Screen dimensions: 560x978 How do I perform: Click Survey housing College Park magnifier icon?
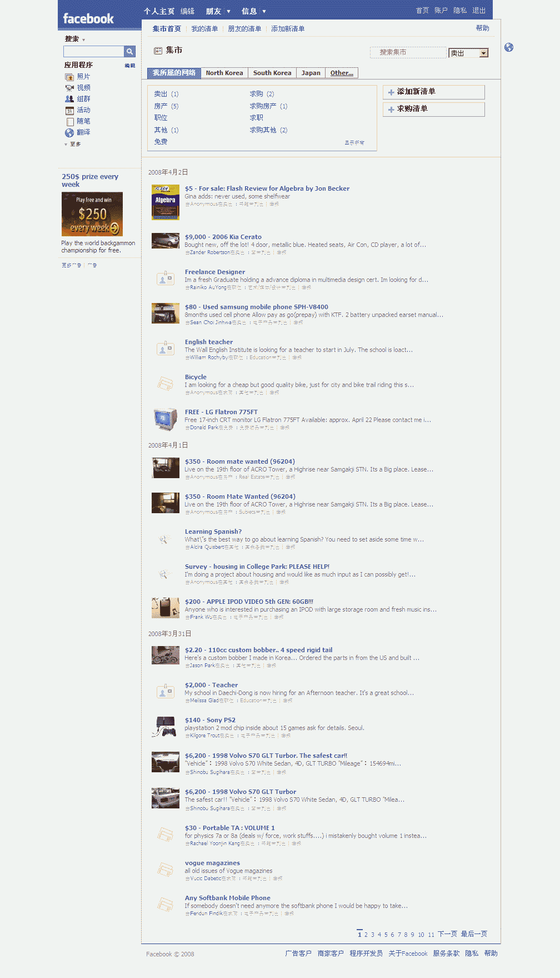(163, 574)
